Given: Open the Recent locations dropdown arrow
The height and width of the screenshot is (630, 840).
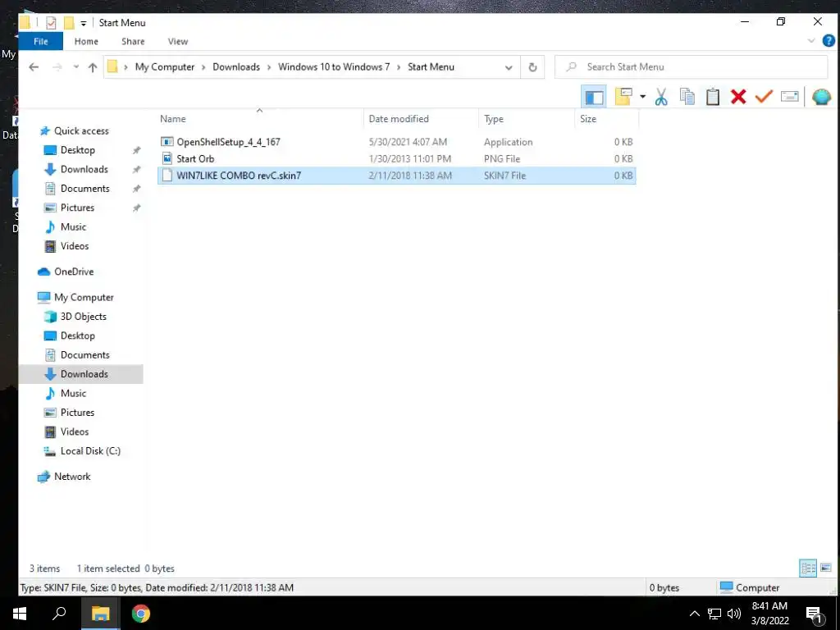Looking at the screenshot, I should pos(76,67).
